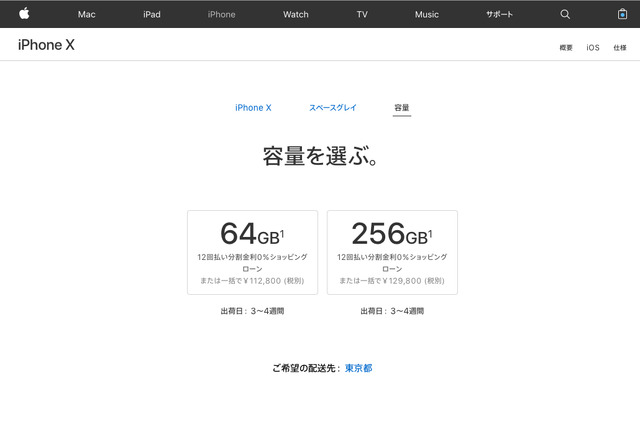
Task: Choose the 64GB capacity option
Action: click(x=252, y=252)
